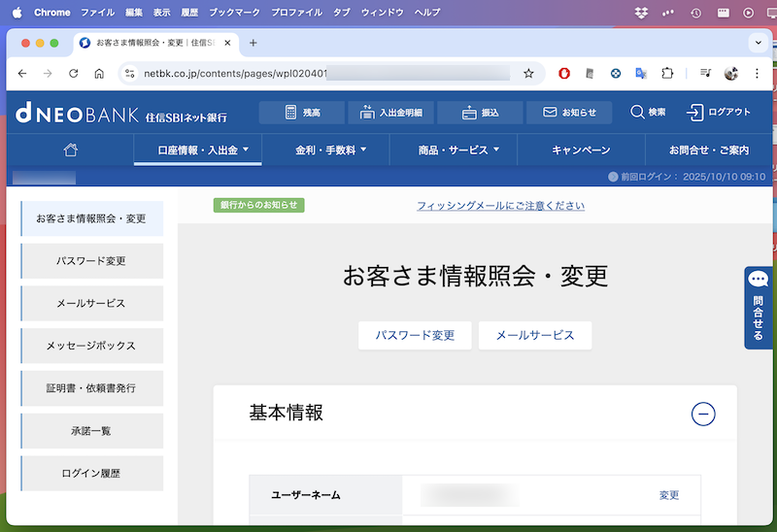The width and height of the screenshot is (777, 532).
Task: Click the メールサービス button below heading
Action: pos(535,335)
